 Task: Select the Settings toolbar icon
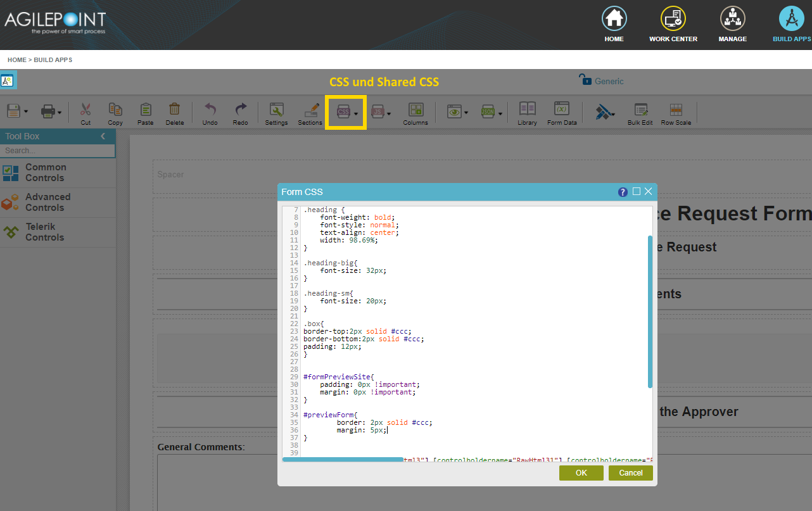coord(276,113)
